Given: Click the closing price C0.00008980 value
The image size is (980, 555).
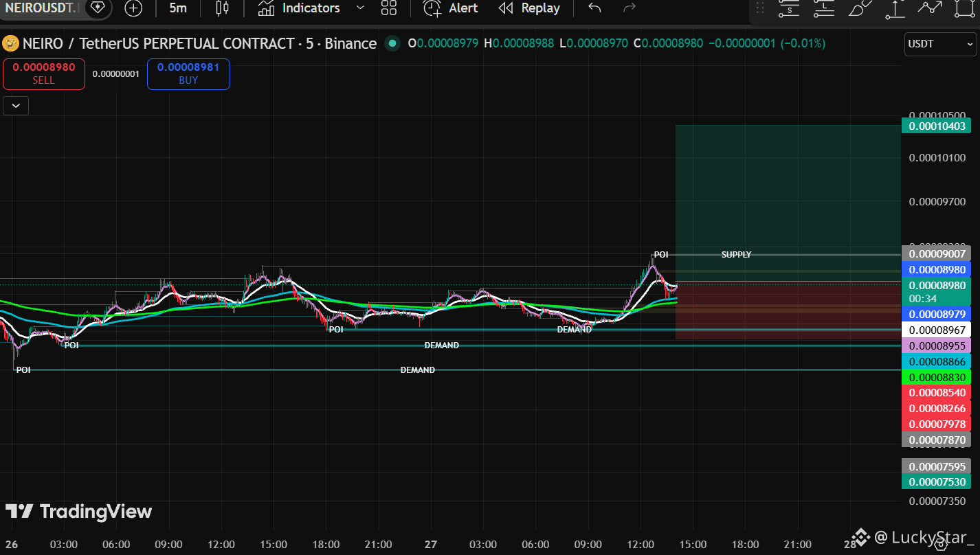Looking at the screenshot, I should pos(668,43).
